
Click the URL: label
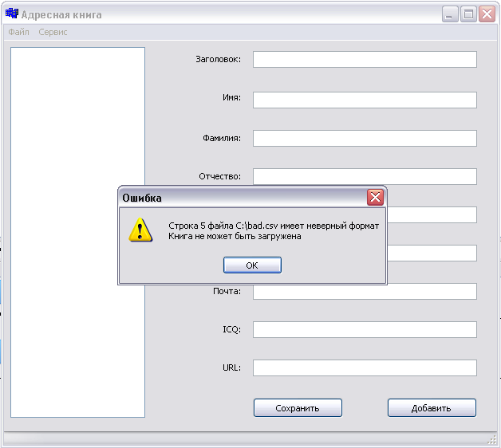pyautogui.click(x=231, y=367)
